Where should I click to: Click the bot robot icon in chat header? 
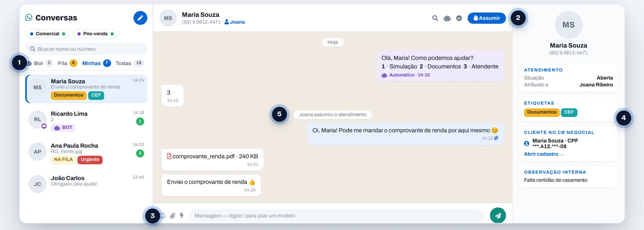[447, 18]
